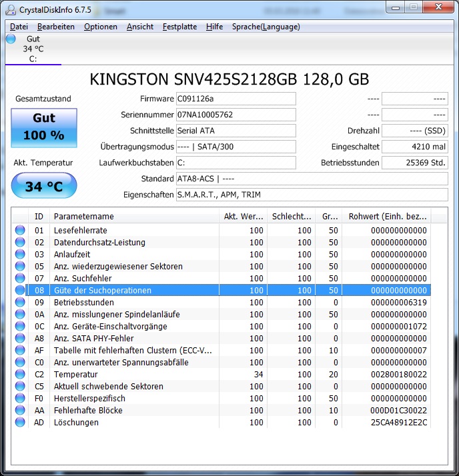Select the Anlaufzeit parameter name
459x476 pixels.
coord(72,255)
